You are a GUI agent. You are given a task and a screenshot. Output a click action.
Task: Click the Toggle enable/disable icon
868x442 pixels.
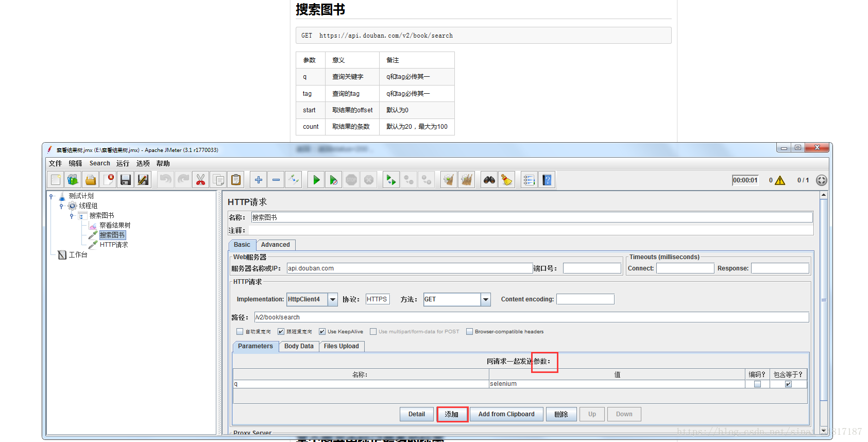click(x=294, y=180)
